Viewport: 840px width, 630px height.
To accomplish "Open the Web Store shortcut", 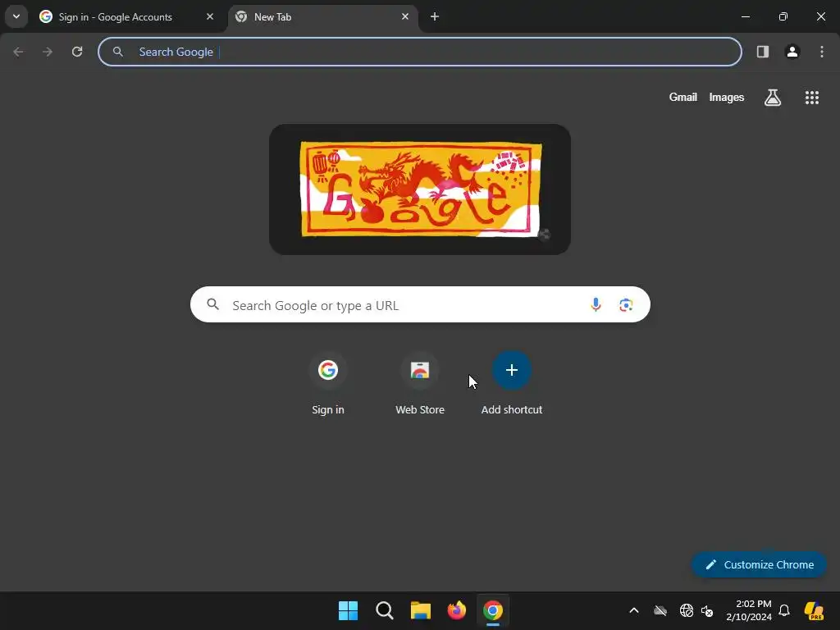I will (420, 383).
